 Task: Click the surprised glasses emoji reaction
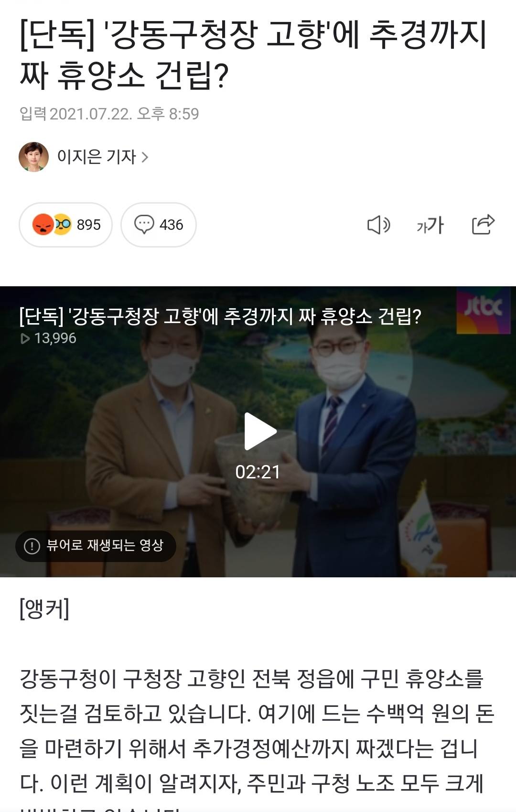(x=63, y=225)
